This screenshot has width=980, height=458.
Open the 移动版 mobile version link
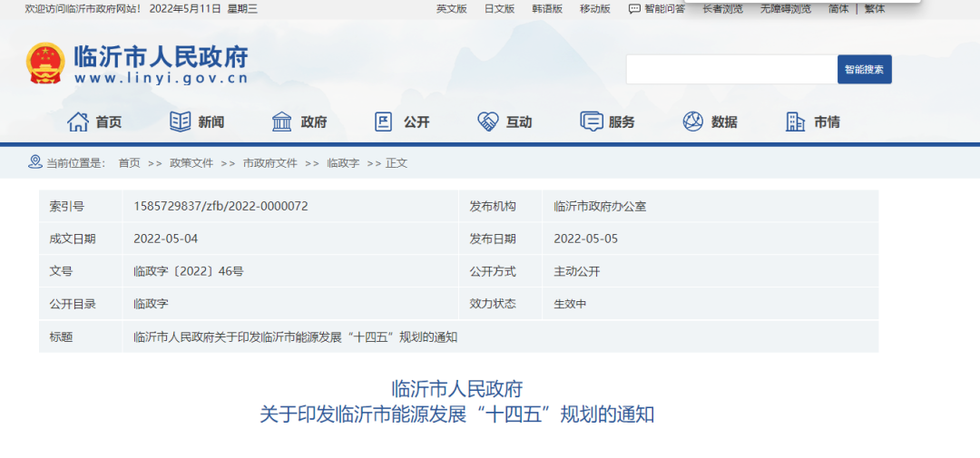tap(595, 9)
